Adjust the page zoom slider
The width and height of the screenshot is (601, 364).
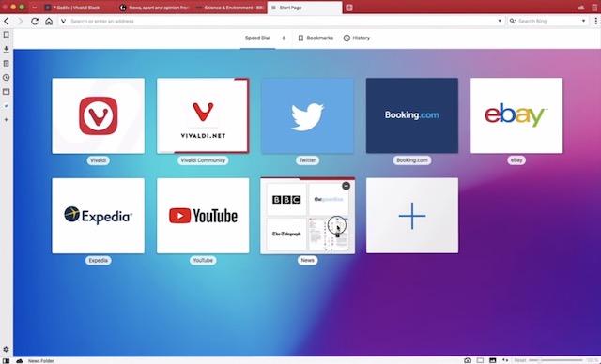(x=556, y=360)
